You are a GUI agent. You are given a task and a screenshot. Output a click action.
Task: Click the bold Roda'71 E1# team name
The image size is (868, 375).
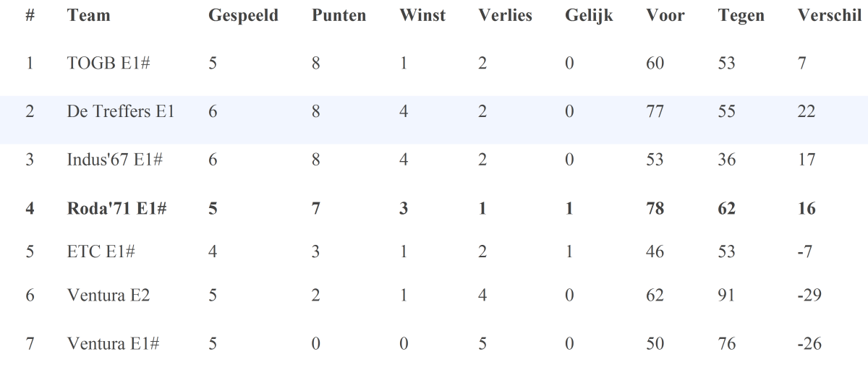tap(117, 209)
